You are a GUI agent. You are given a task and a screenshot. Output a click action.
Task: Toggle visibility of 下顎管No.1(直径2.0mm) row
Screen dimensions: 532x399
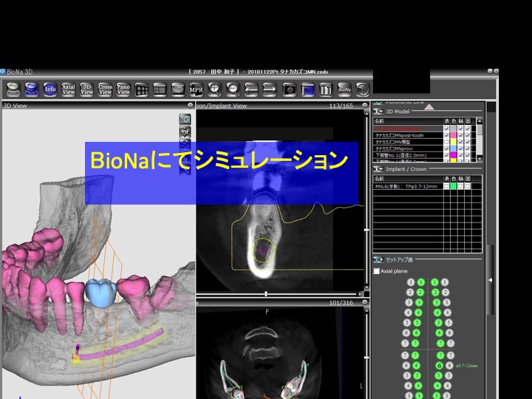(x=446, y=155)
